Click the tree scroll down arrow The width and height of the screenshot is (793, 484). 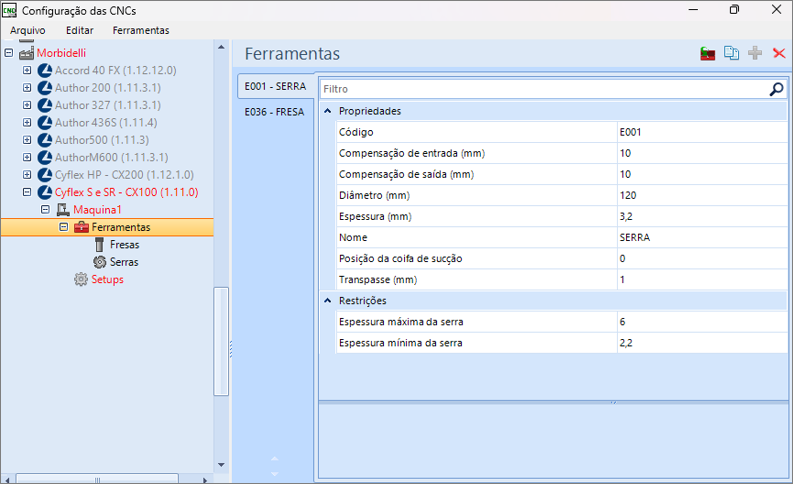pyautogui.click(x=221, y=465)
